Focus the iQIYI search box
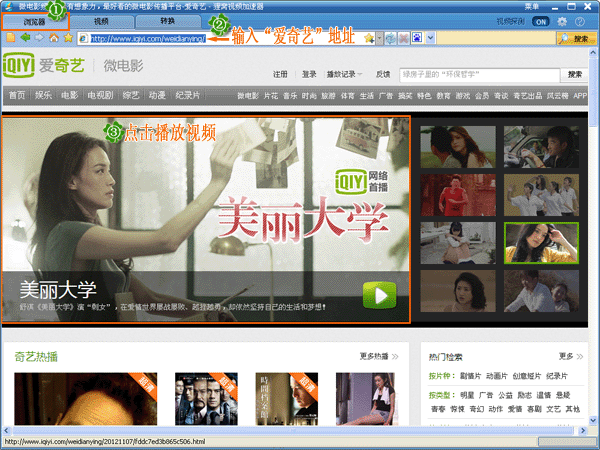The height and width of the screenshot is (450, 600). [x=479, y=75]
